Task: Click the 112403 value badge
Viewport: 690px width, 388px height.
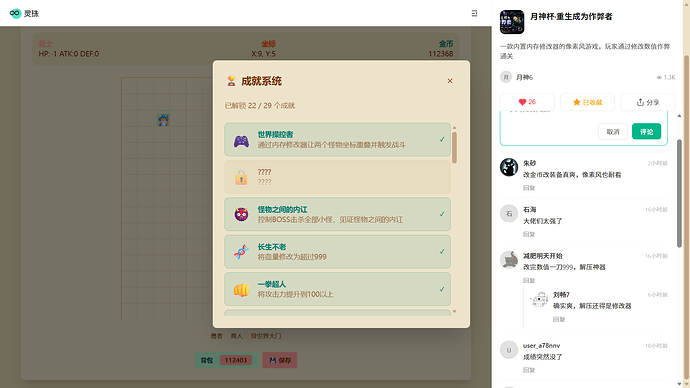Action: click(236, 360)
